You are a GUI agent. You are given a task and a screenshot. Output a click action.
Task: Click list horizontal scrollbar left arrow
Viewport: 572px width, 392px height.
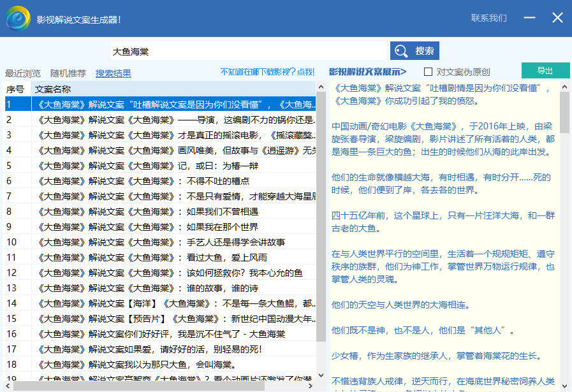point(8,386)
